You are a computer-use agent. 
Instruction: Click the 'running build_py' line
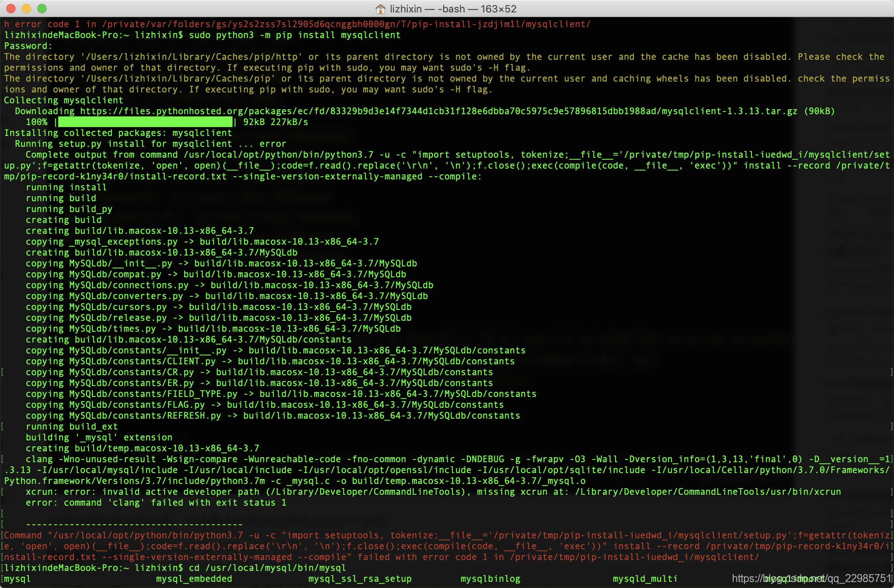(x=69, y=209)
